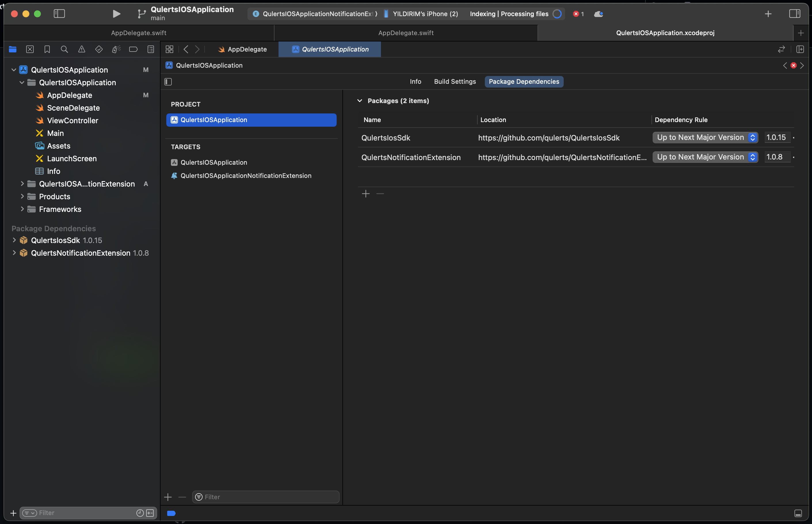Open SceneDelegate file

point(73,108)
